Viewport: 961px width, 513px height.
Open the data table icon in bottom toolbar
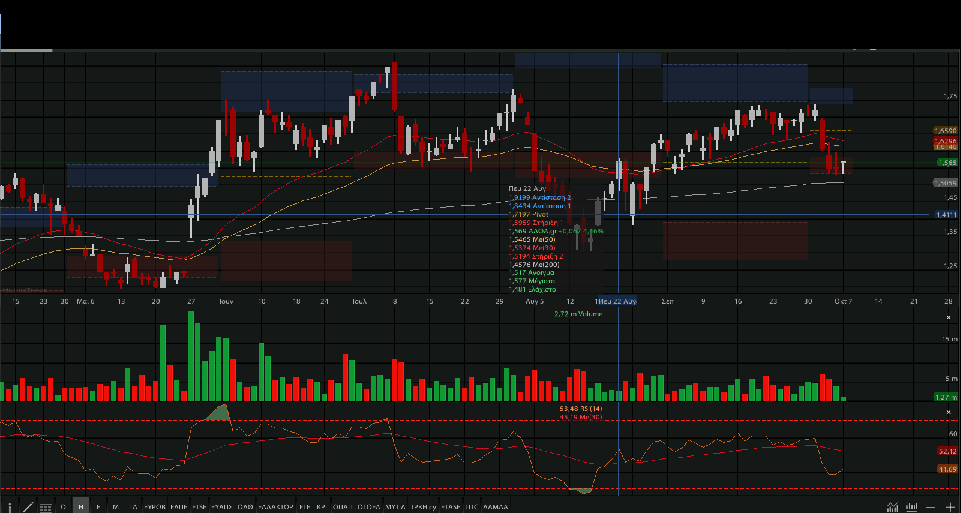pyautogui.click(x=45, y=507)
